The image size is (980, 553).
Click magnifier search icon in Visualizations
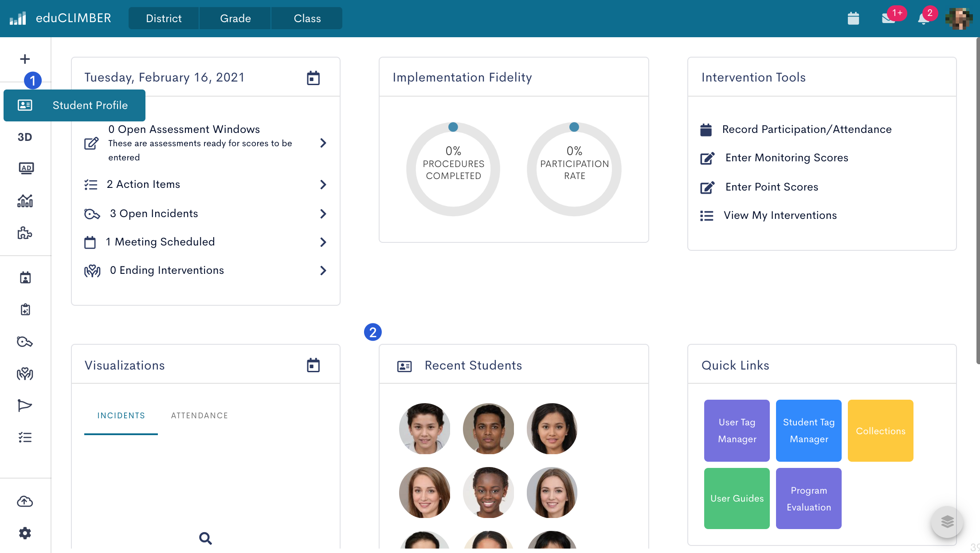pyautogui.click(x=205, y=538)
